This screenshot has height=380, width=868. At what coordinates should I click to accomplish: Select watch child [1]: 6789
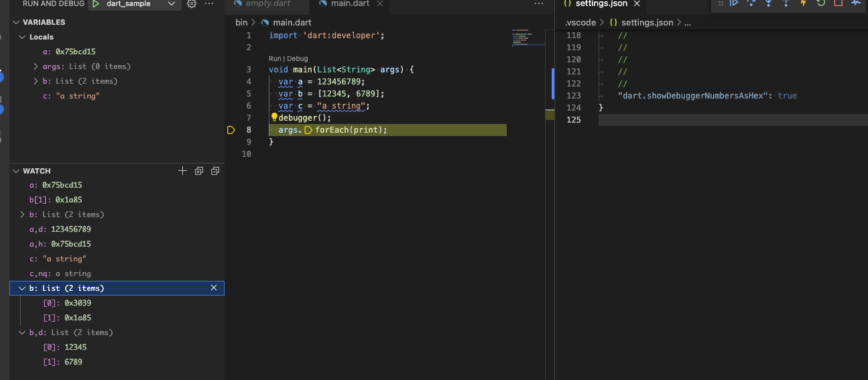click(117, 362)
